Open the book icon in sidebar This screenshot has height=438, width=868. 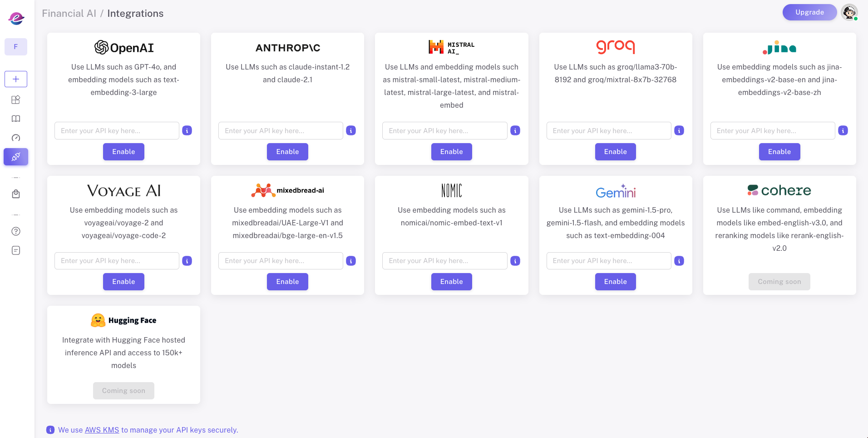16,119
